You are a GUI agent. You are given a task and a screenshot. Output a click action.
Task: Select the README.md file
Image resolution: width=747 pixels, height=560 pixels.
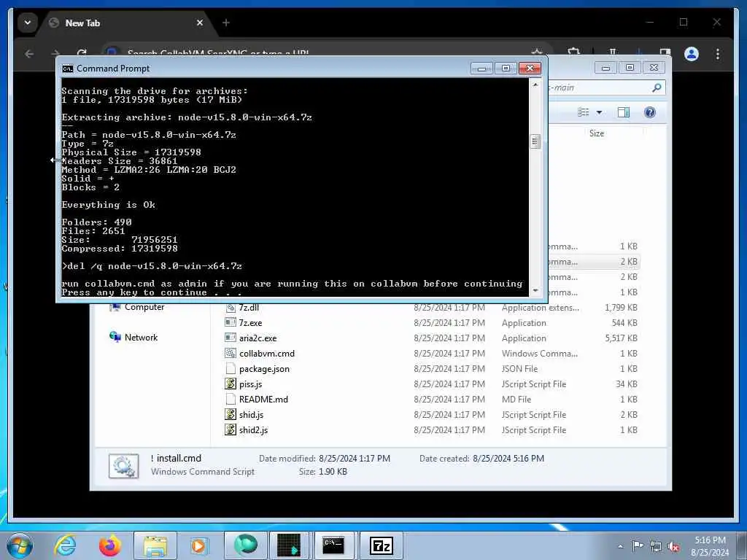[263, 399]
